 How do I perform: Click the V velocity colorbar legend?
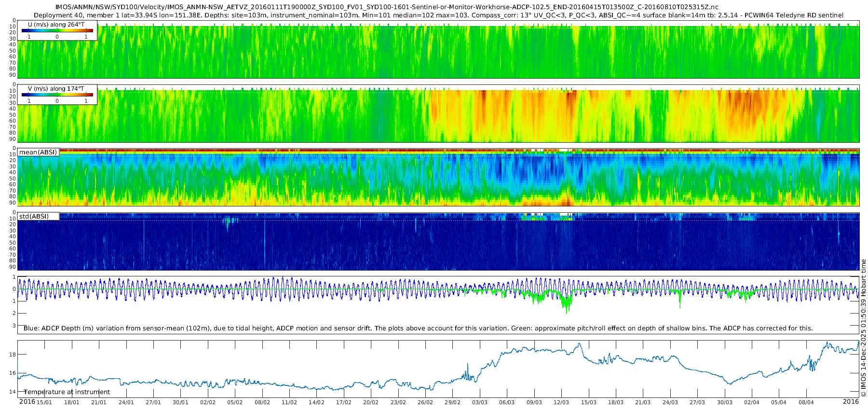(58, 95)
